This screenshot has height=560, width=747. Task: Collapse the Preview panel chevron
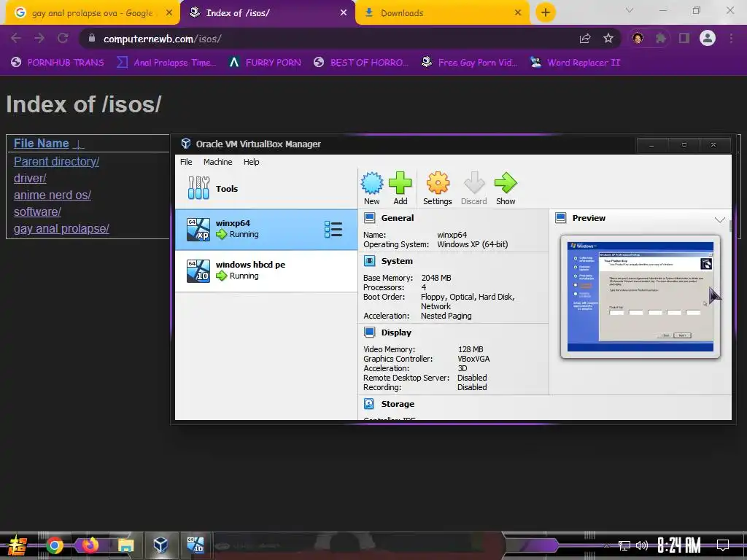pos(719,219)
